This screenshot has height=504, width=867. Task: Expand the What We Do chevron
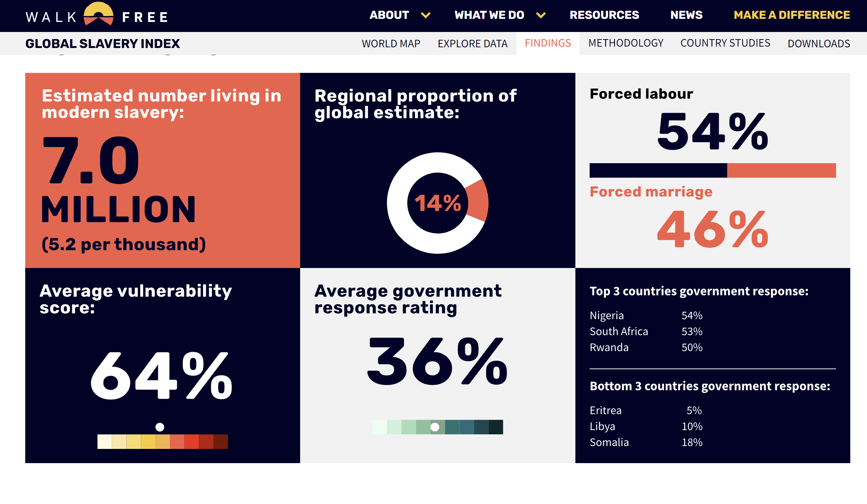(x=541, y=15)
